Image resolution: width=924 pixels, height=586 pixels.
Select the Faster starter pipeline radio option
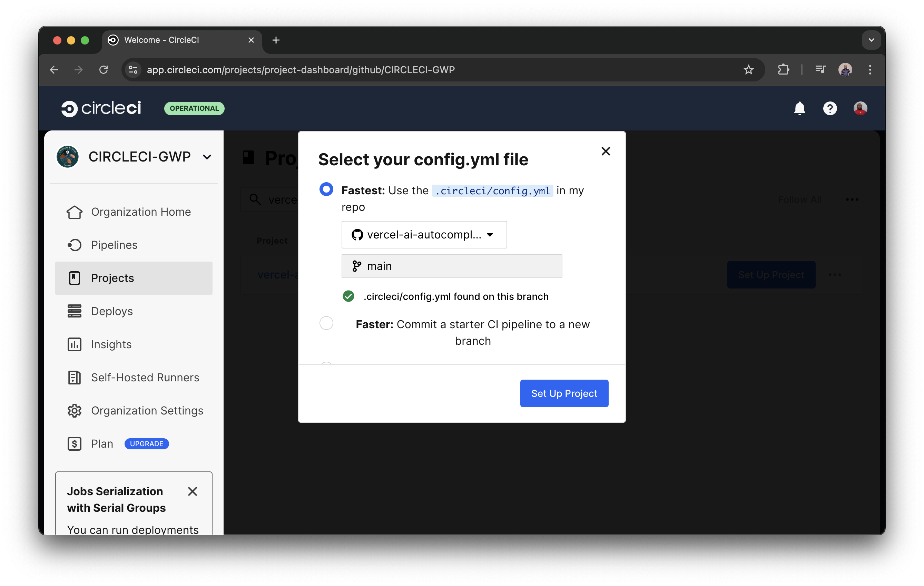[x=326, y=323]
